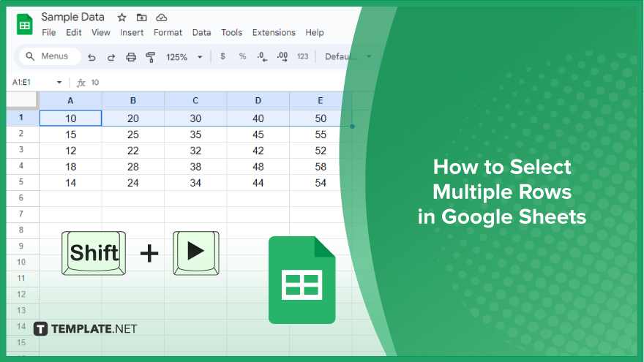
Task: Check the cloud save status icon
Action: [x=162, y=18]
